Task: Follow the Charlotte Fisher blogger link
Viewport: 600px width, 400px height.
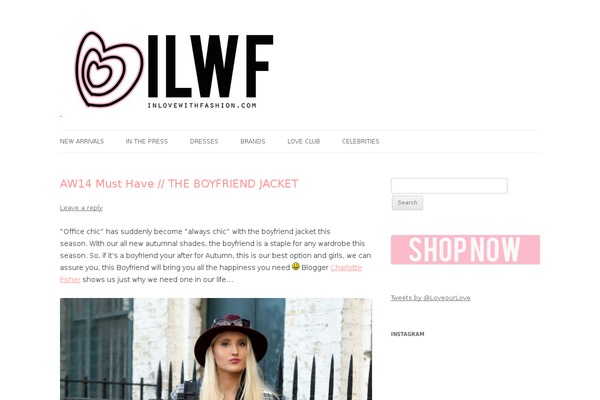Action: click(346, 268)
